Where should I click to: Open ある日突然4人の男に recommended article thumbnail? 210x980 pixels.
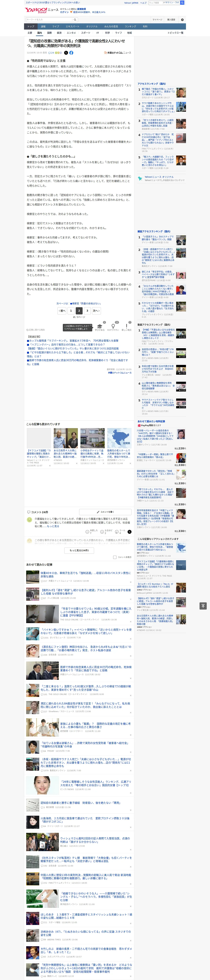66,438
